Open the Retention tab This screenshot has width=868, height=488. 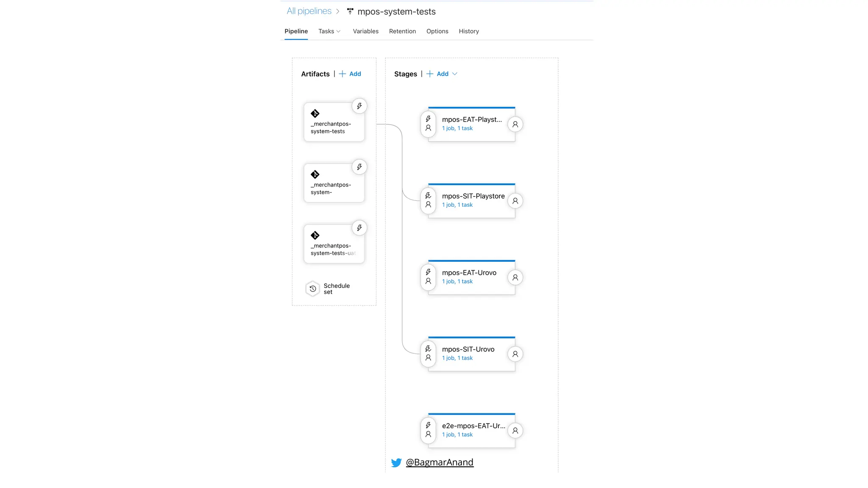click(402, 31)
